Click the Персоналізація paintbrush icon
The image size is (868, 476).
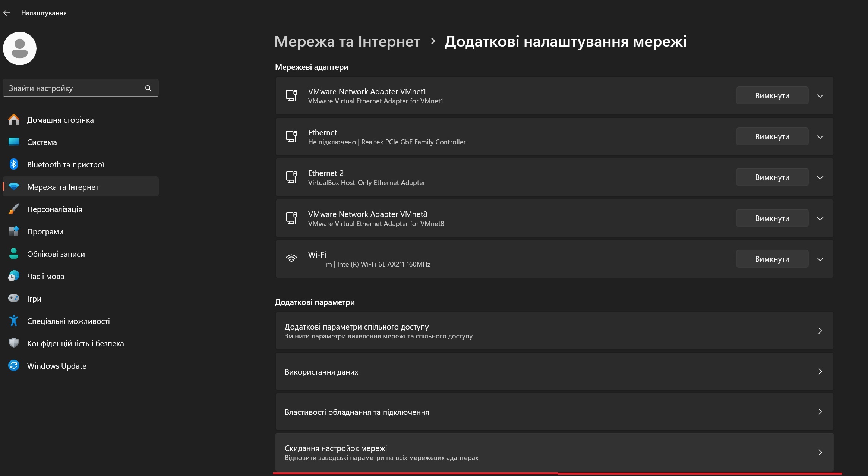coord(14,209)
